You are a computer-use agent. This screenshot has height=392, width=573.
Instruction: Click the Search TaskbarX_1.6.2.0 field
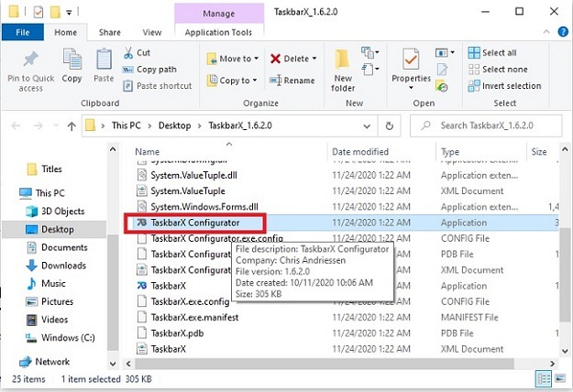tap(486, 125)
